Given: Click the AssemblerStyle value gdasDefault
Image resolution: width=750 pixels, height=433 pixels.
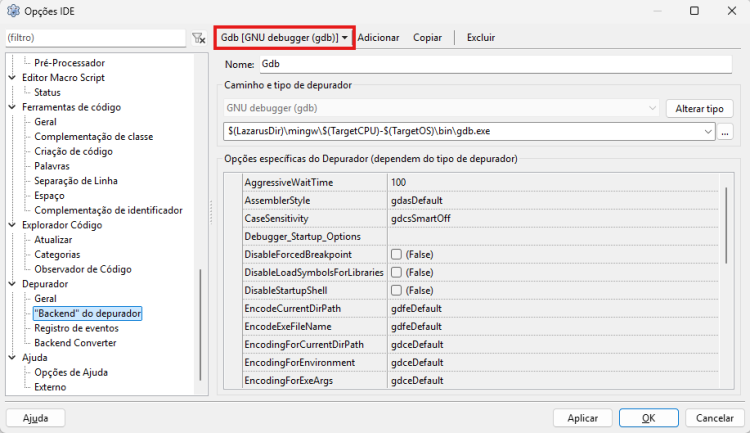Looking at the screenshot, I should pyautogui.click(x=417, y=200).
